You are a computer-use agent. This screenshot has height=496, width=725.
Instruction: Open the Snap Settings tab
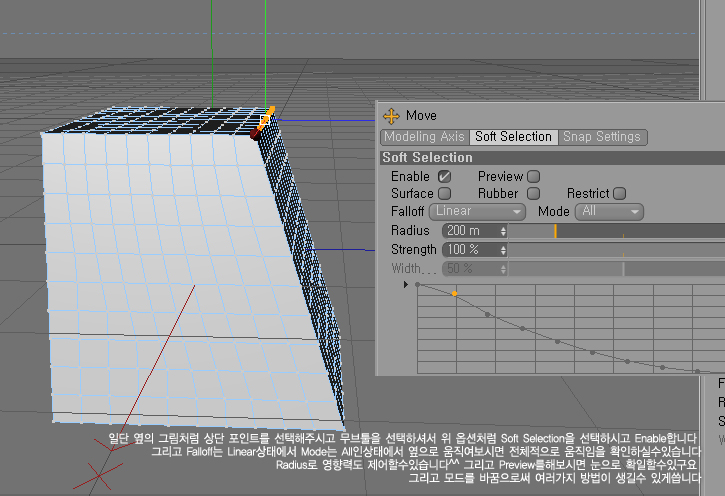pos(602,137)
